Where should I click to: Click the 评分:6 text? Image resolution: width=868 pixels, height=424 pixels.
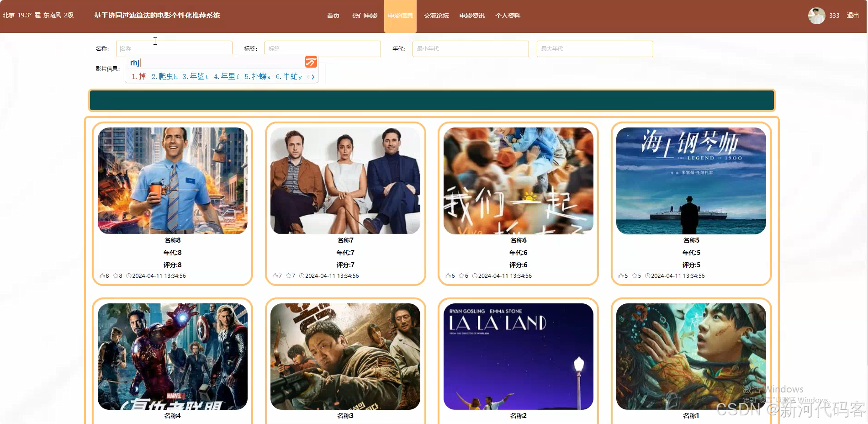pos(519,265)
